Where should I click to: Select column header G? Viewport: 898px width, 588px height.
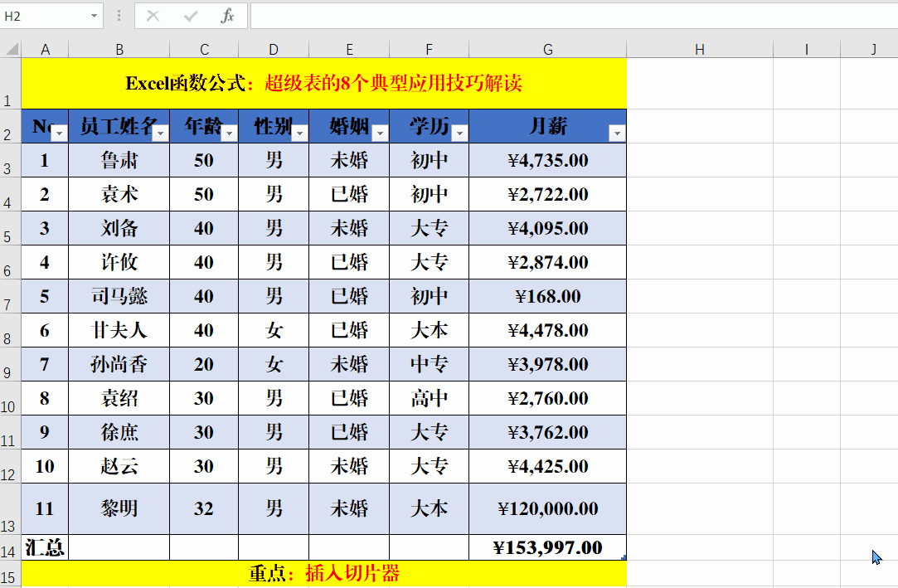547,49
